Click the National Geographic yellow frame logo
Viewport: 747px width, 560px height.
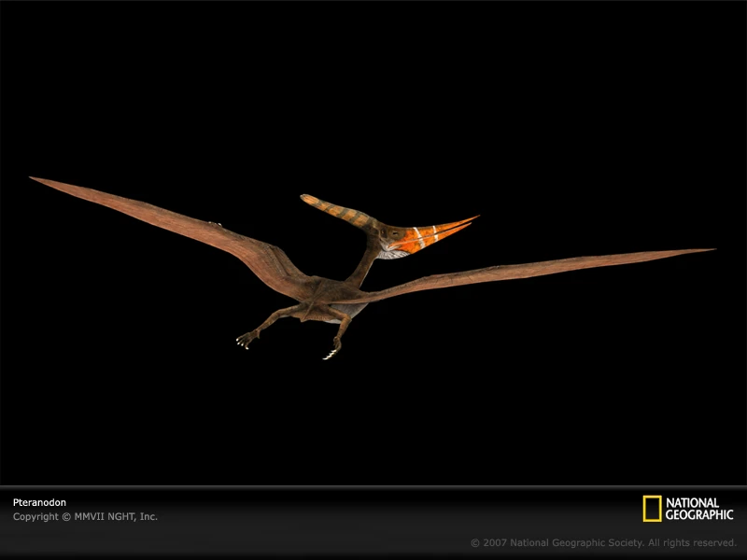[652, 509]
